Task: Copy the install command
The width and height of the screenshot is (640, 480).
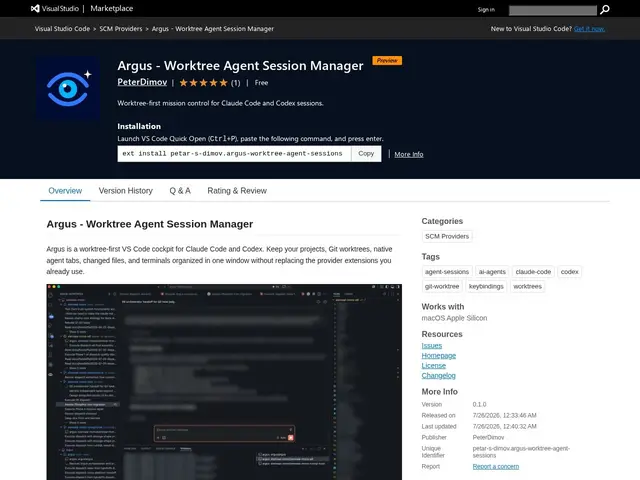Action: click(x=366, y=153)
